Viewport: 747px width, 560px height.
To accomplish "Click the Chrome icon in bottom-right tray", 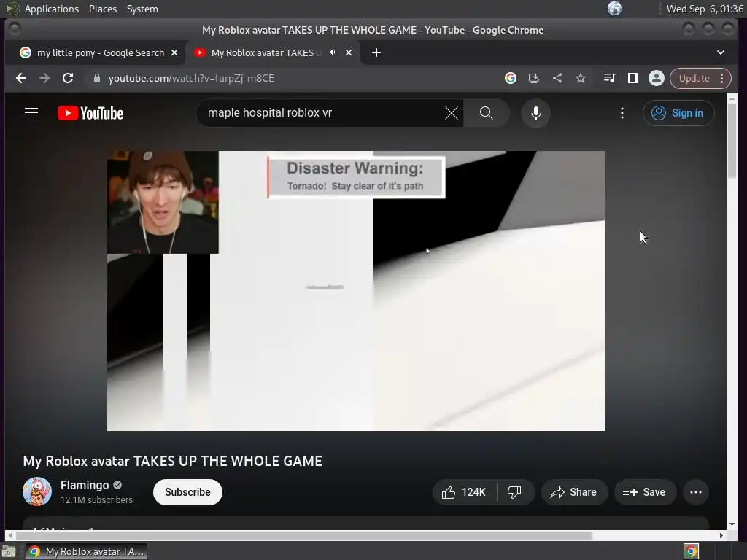I will click(x=691, y=551).
